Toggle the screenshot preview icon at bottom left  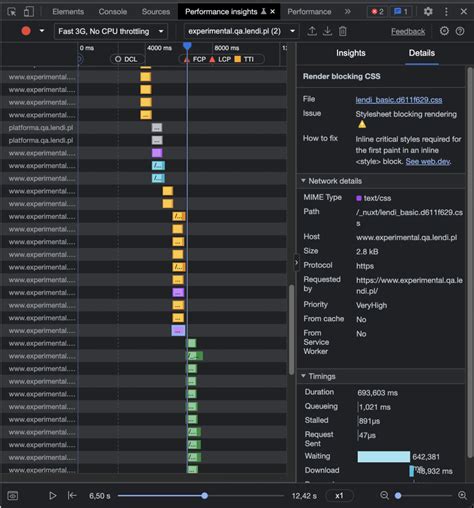point(13,496)
